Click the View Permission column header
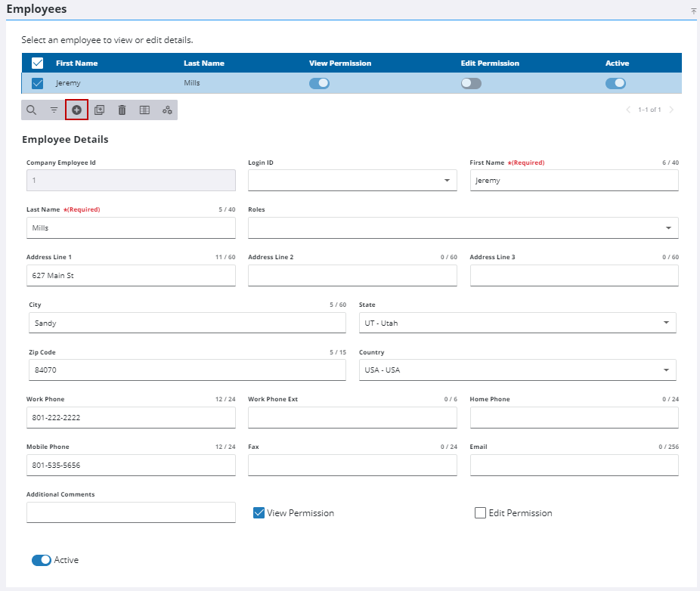Image resolution: width=700 pixels, height=591 pixels. (x=340, y=63)
